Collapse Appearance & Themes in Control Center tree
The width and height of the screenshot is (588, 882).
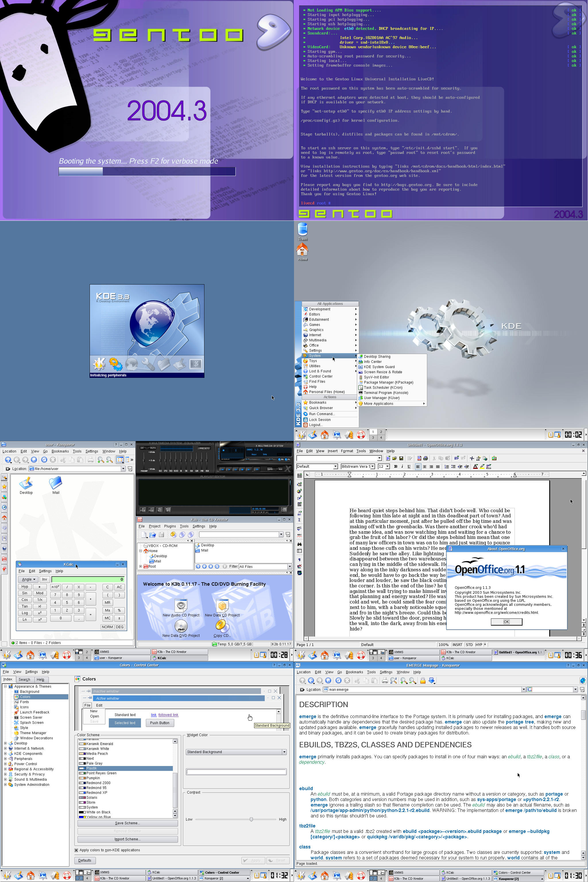(5, 686)
